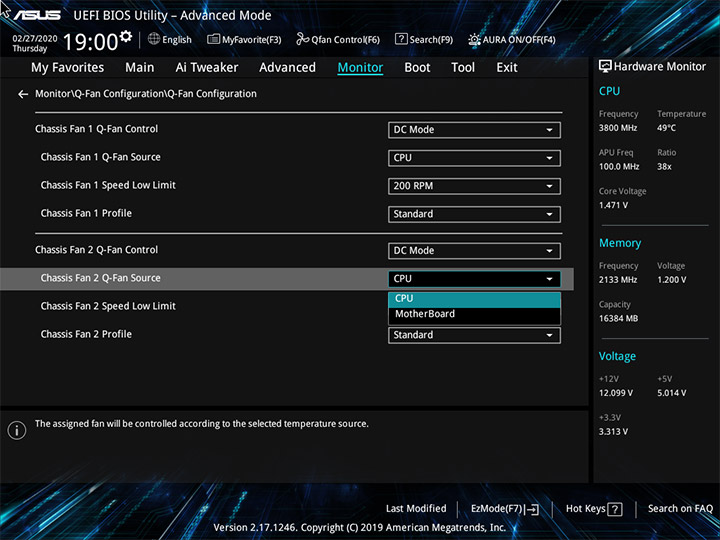Open Qfan Control(F6) fan icon

point(303,39)
